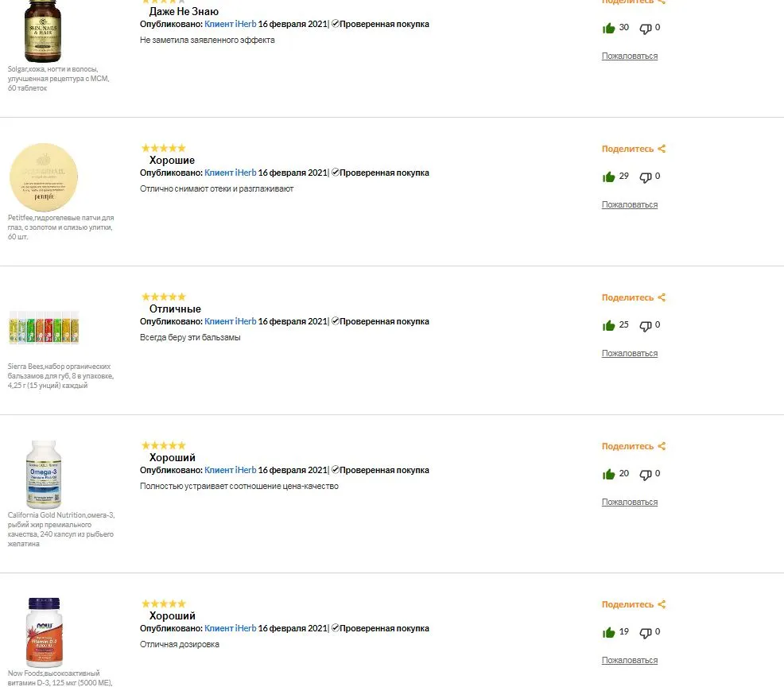Open California Gold Nutrition Omega-3 product title link
Screen dimensions: 784x687
61,529
